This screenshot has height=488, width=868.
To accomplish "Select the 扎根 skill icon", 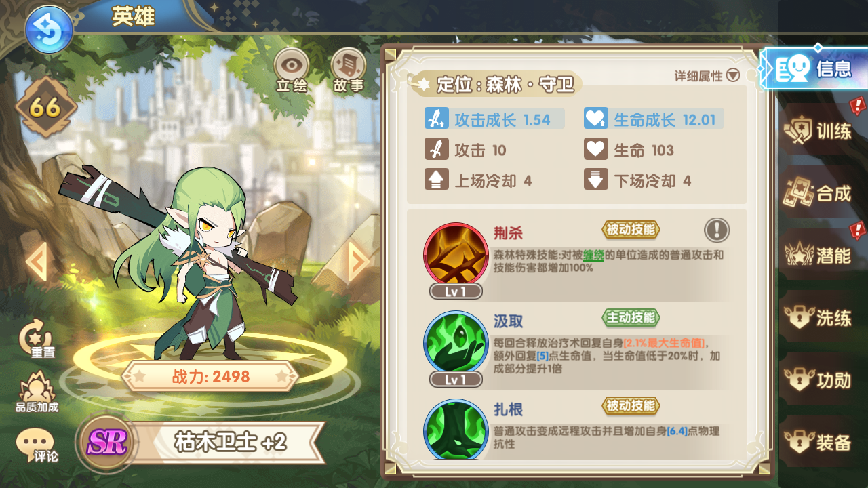I will pos(456,430).
